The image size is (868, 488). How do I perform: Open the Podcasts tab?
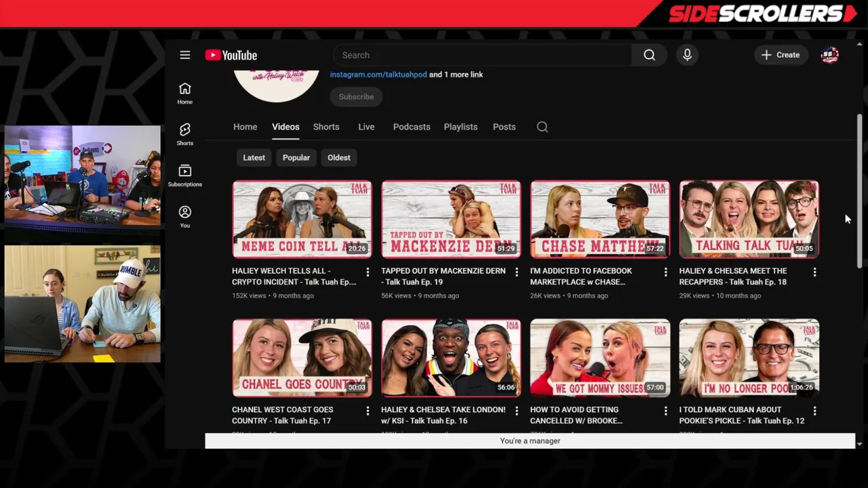click(x=412, y=127)
